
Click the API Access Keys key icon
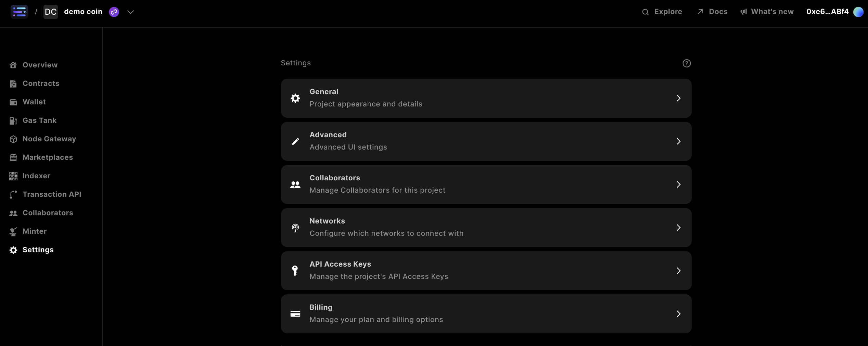295,270
